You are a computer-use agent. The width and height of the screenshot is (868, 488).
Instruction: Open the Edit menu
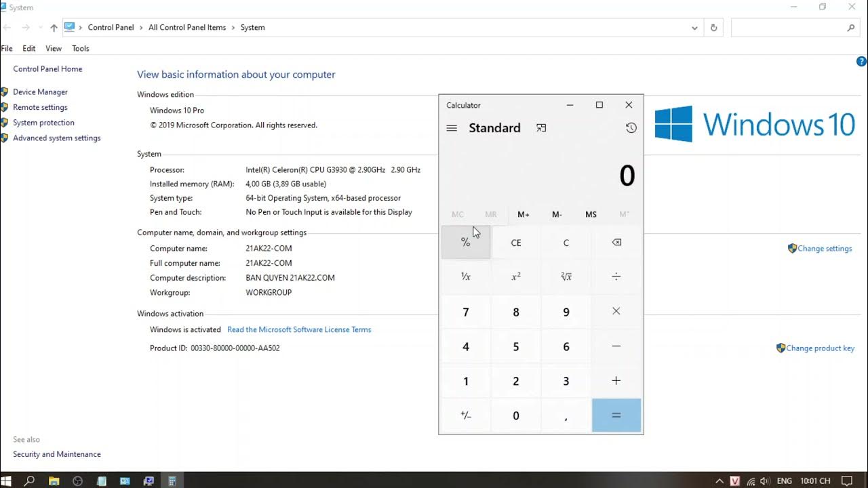tap(29, 49)
